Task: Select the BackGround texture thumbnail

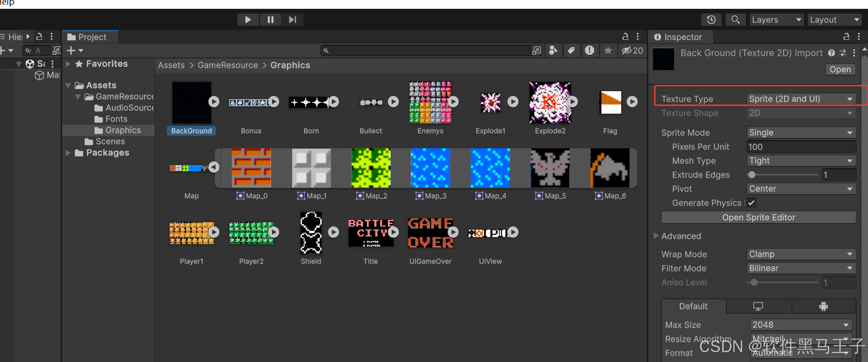Action: pos(192,102)
